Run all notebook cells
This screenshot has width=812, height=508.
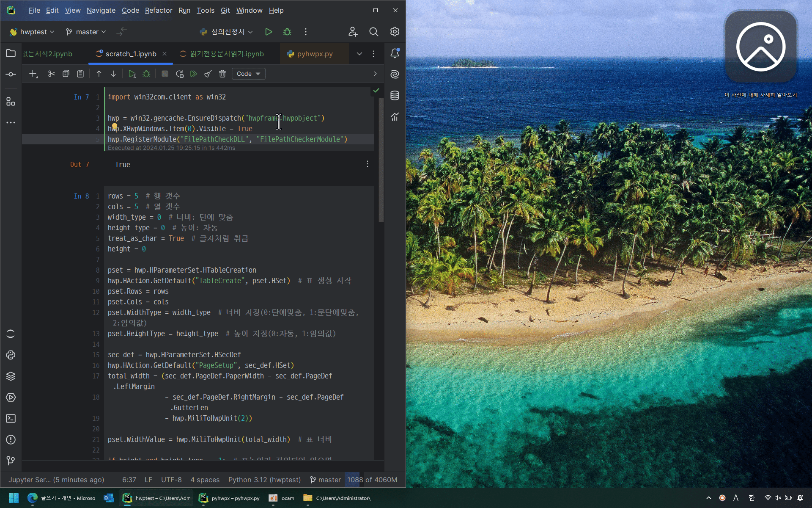(x=194, y=74)
